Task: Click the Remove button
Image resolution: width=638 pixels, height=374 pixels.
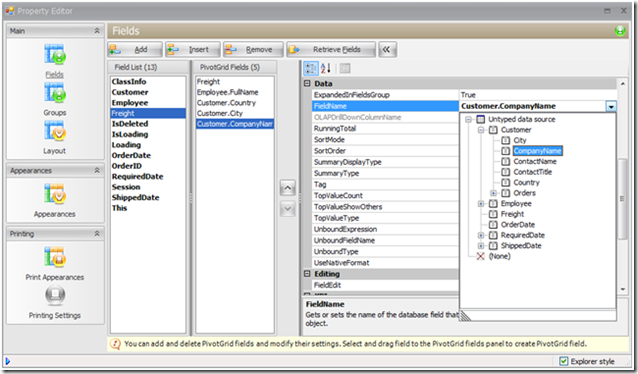Action: pyautogui.click(x=253, y=50)
